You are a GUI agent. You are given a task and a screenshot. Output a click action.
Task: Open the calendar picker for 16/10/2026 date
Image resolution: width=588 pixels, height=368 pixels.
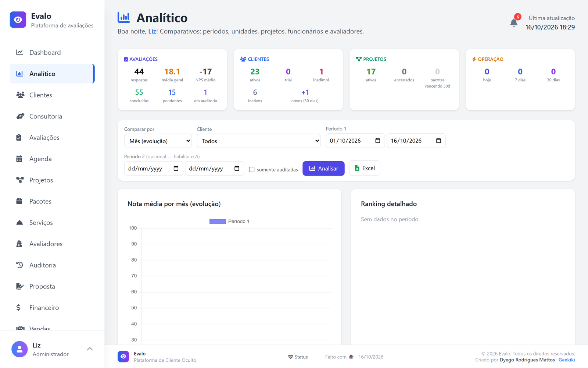(x=438, y=141)
